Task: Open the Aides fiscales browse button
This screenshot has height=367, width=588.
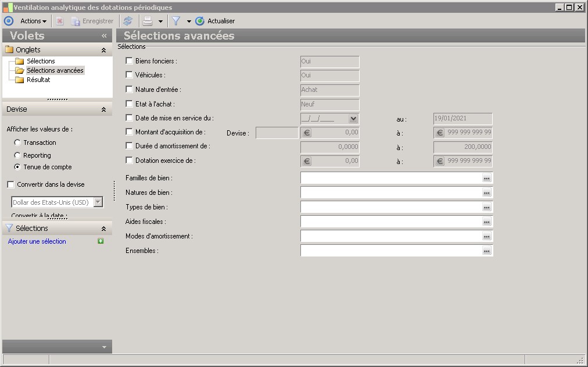Action: click(487, 222)
